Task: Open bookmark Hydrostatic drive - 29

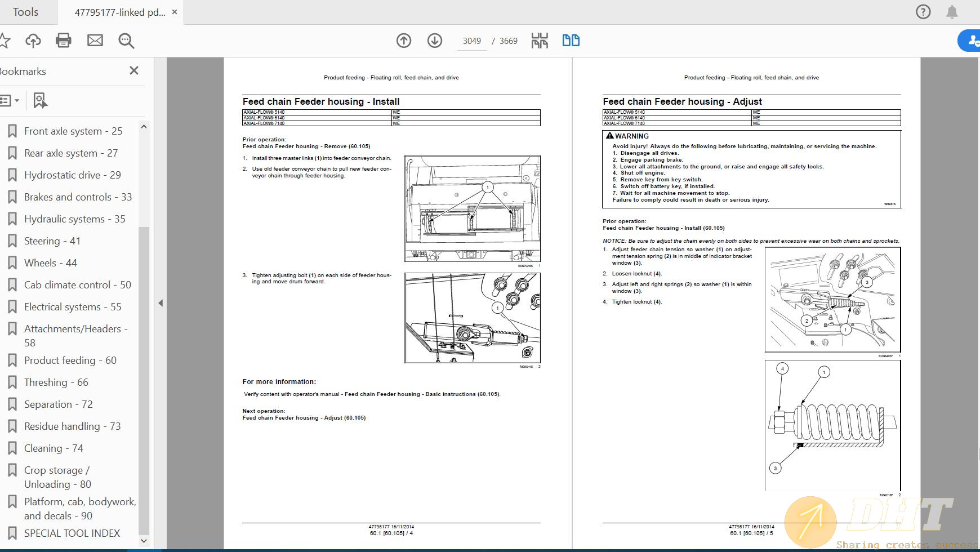Action: pos(73,175)
